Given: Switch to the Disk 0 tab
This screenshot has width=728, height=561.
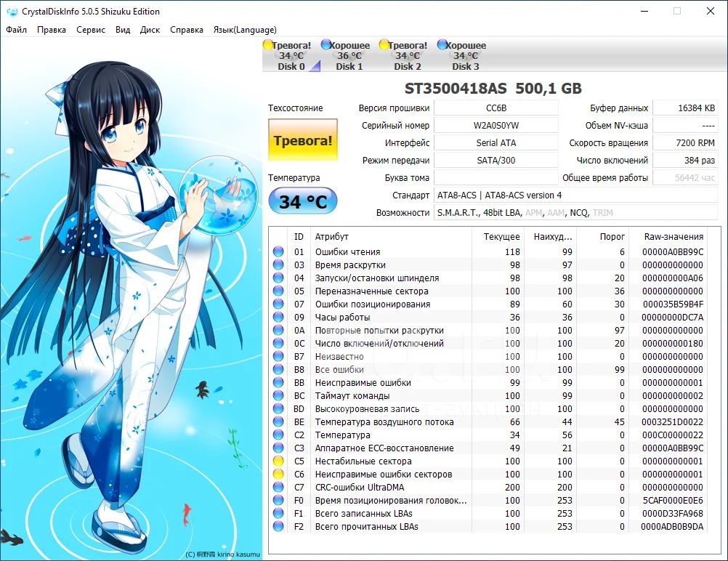Looking at the screenshot, I should (x=291, y=56).
